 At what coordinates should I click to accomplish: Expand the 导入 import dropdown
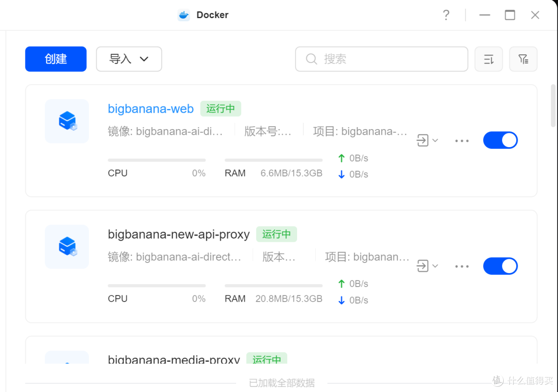point(129,59)
